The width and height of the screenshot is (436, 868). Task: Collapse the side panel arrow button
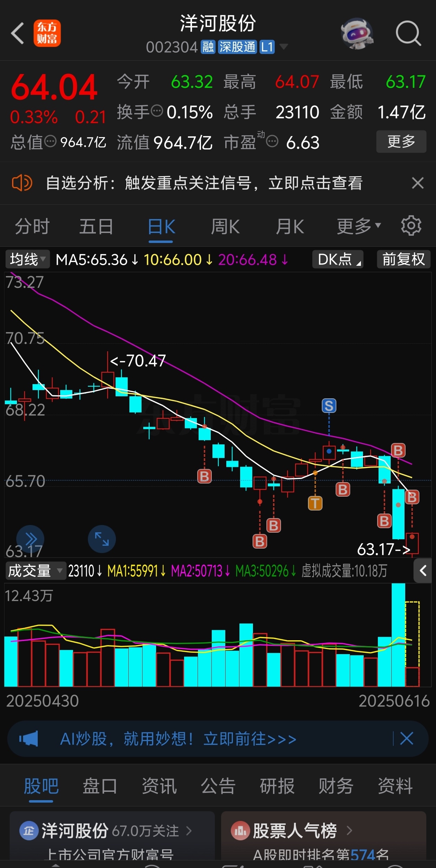[x=423, y=571]
